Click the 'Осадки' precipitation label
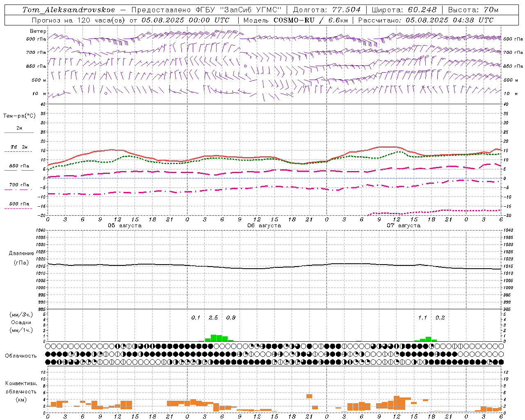Screen dimensions: 525x420 click(21, 322)
